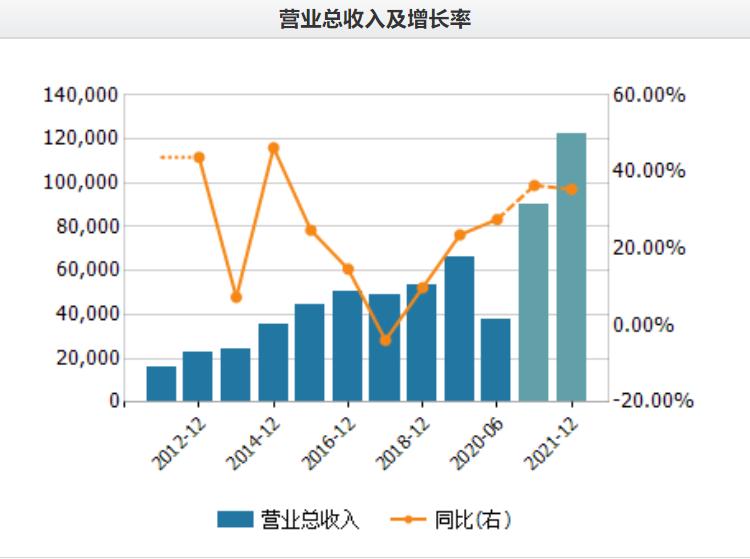The width and height of the screenshot is (750, 559).
Task: Toggle the 营业总收入 legend series
Action: pyautogui.click(x=288, y=520)
